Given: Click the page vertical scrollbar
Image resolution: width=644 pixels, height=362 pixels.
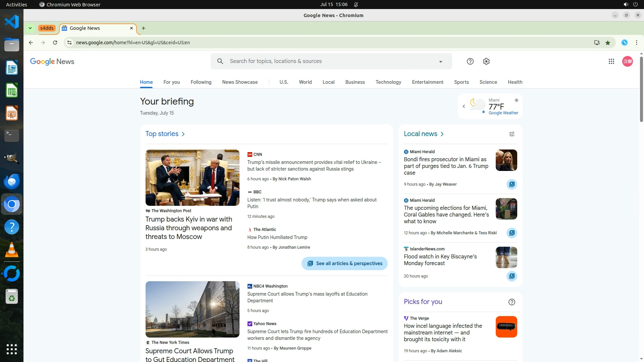Looking at the screenshot, I should 641,89.
